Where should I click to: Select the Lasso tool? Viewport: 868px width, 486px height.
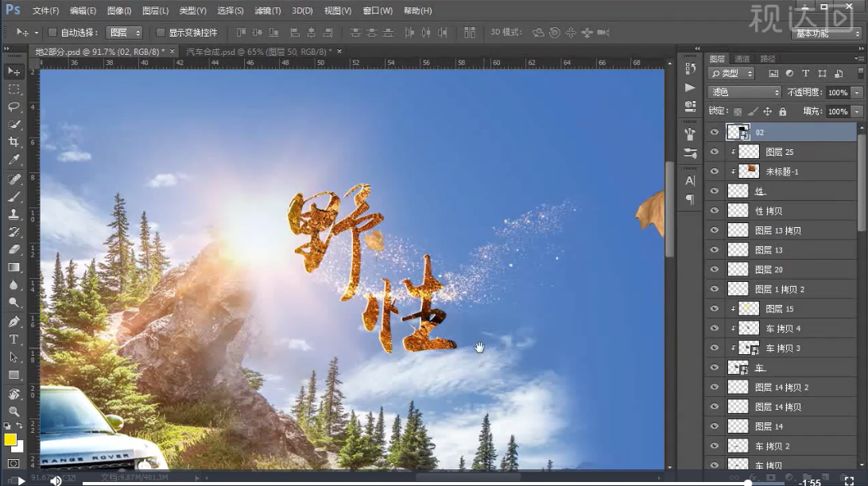pos(14,106)
